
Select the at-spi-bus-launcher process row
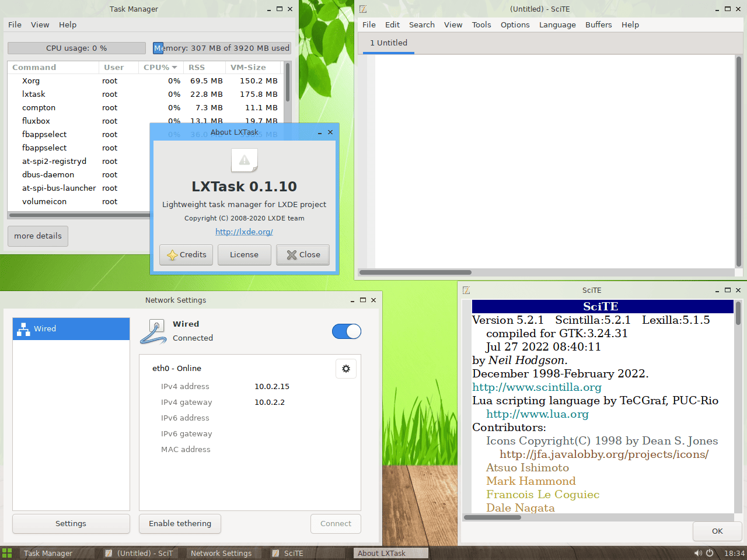tap(79, 188)
